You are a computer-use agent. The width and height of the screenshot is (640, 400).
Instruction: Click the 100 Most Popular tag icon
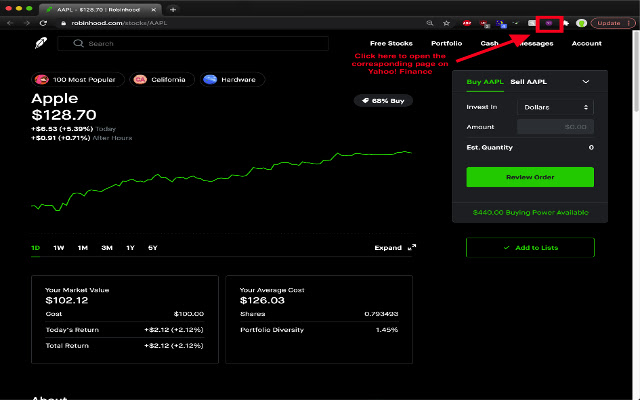pos(42,80)
